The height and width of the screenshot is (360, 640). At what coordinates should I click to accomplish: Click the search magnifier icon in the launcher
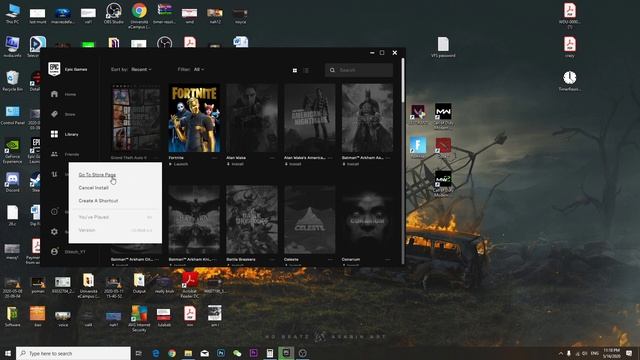pos(332,70)
